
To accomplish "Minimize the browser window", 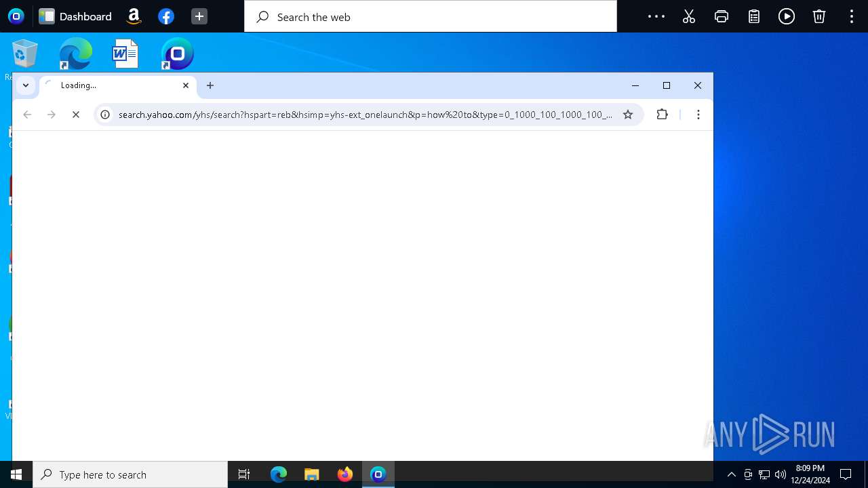I will (x=635, y=85).
